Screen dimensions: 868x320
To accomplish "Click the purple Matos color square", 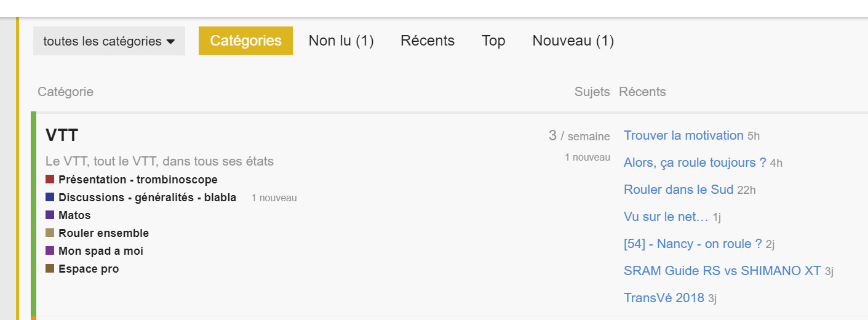I will (50, 215).
